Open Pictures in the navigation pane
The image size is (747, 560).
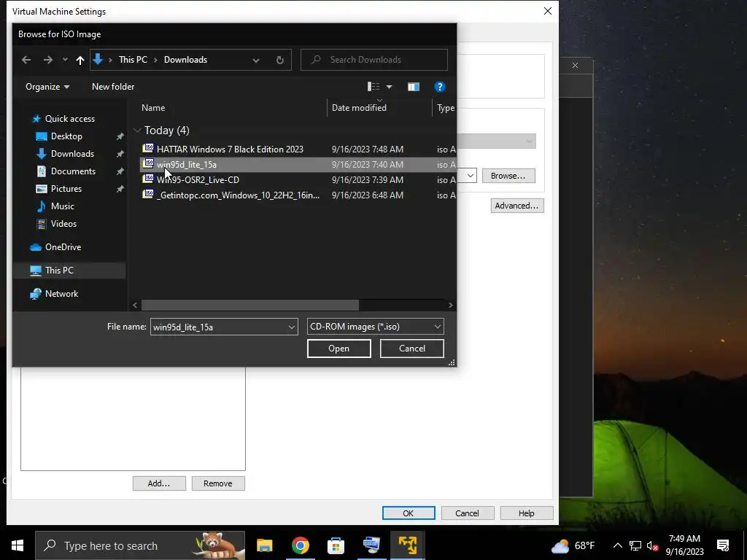coord(66,189)
